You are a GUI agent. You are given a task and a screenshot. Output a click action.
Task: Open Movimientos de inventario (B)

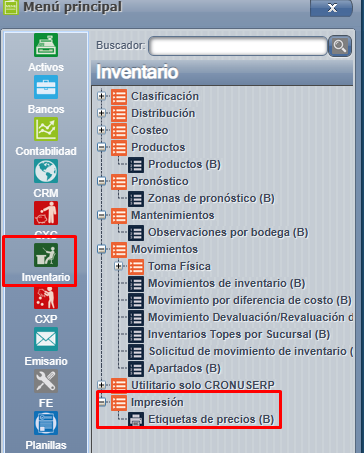click(x=227, y=283)
